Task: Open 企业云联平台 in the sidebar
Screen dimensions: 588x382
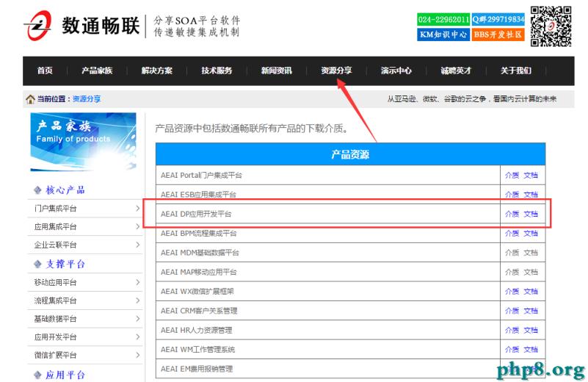Action: point(56,245)
